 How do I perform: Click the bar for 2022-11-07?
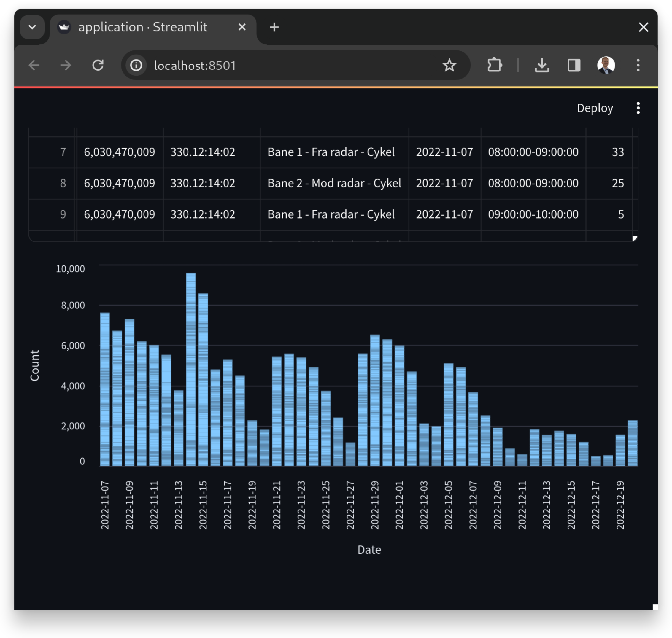[105, 389]
